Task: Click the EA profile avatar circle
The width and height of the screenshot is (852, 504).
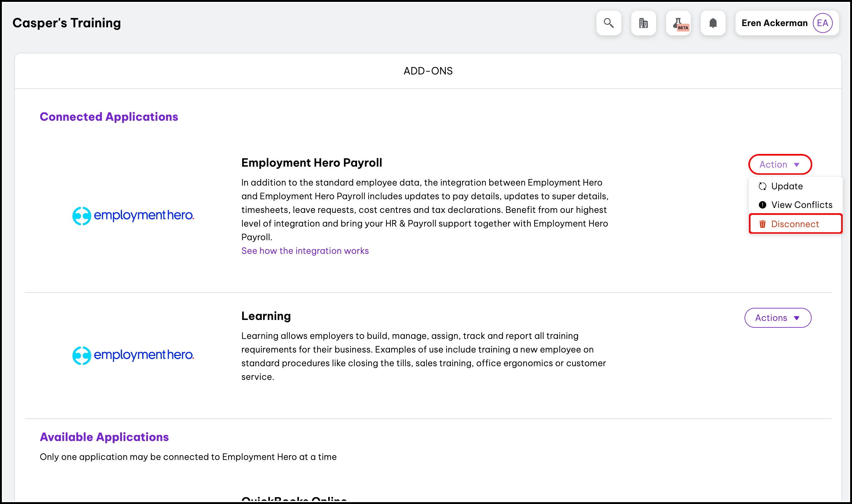Action: point(823,23)
